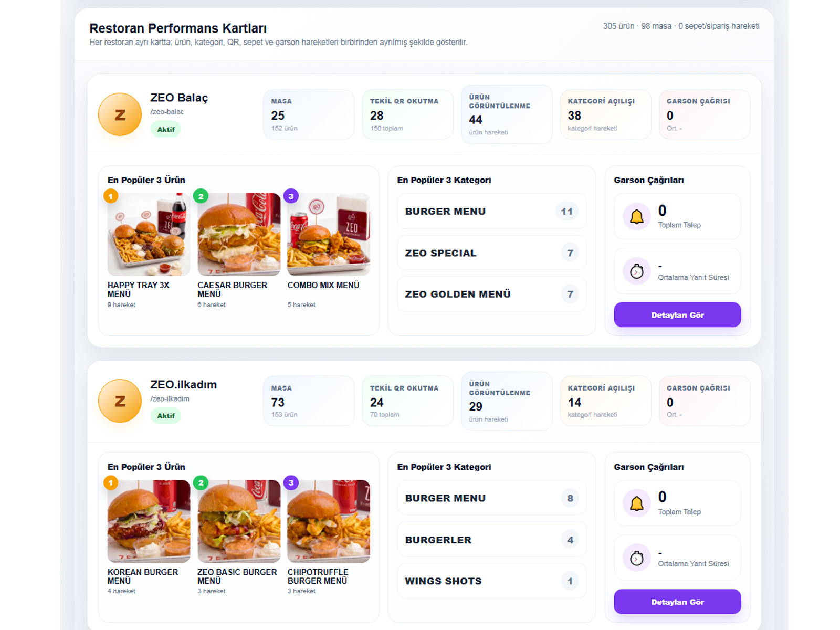Open the HAPPY TRAY 3X MENÜ product image

[149, 235]
